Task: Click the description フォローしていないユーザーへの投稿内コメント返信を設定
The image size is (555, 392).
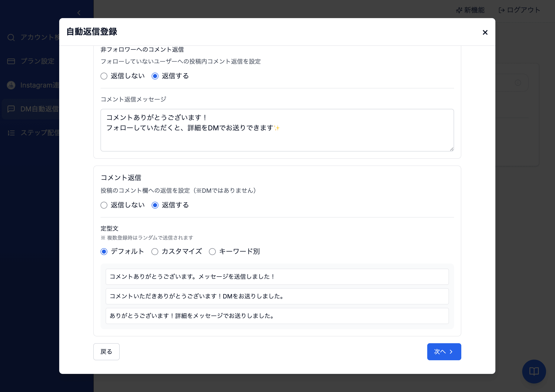Action: click(x=181, y=61)
